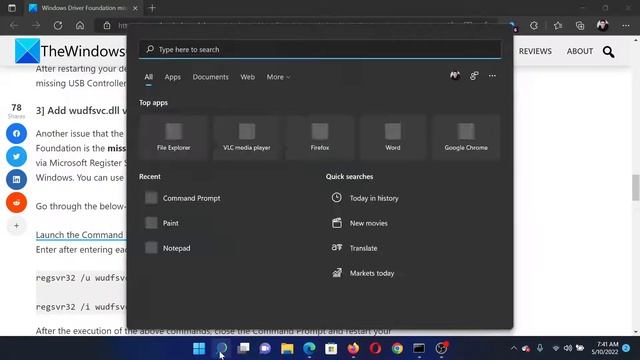
Task: Open the ABOUT menu on the website
Action: pyautogui.click(x=580, y=51)
